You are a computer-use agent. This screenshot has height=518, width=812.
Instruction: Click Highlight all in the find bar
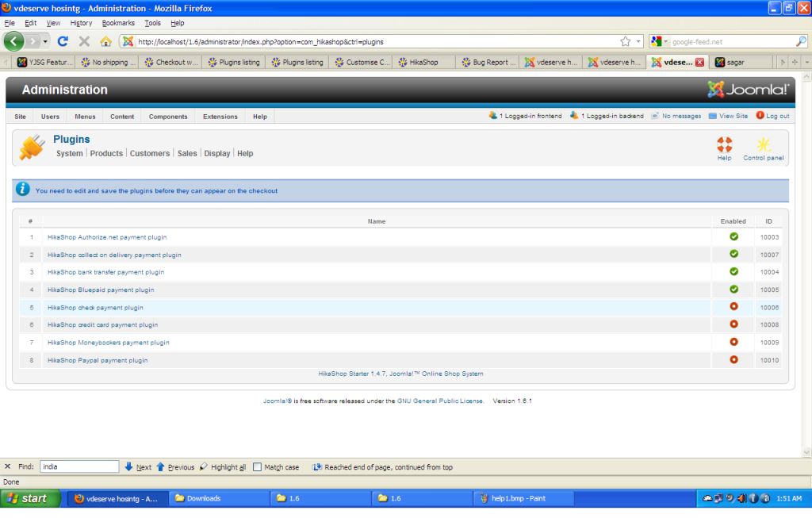223,466
